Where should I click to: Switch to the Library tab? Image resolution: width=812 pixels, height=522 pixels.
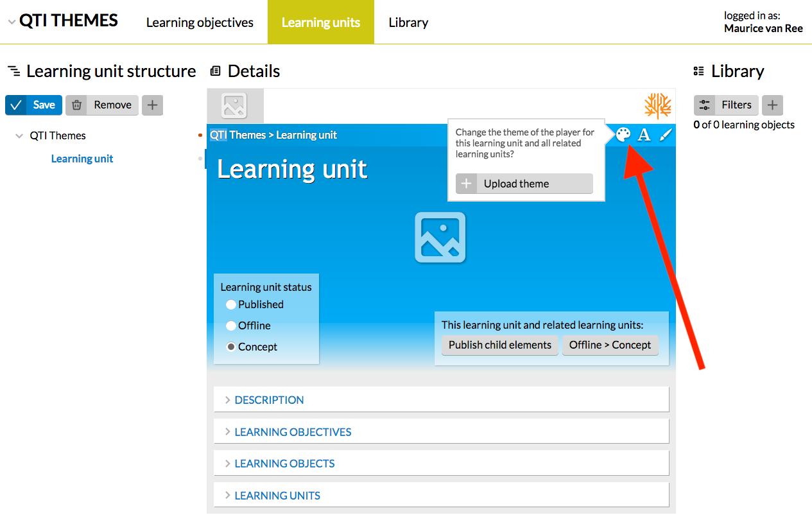[x=408, y=22]
